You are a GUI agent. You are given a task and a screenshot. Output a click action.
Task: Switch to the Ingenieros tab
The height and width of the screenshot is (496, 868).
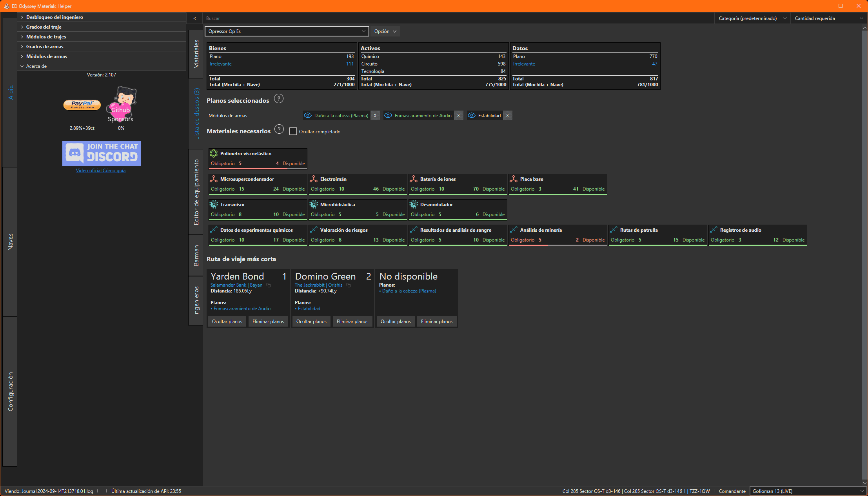tap(196, 300)
